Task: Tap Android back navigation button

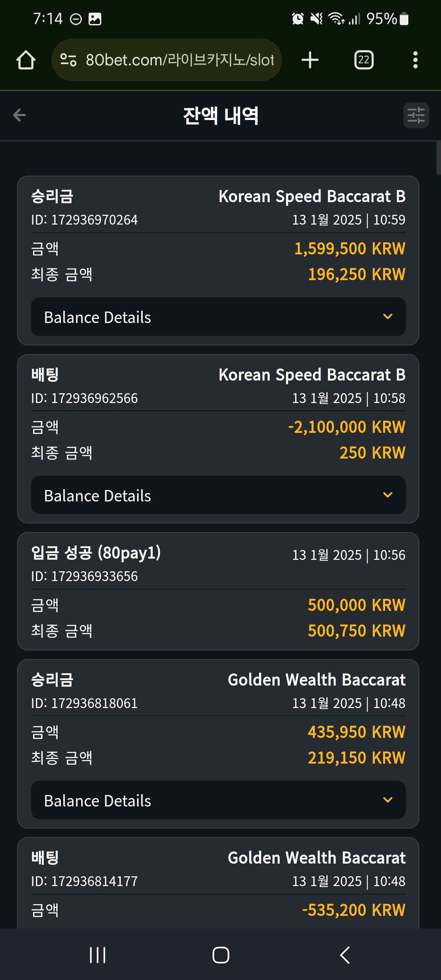Action: pyautogui.click(x=345, y=955)
